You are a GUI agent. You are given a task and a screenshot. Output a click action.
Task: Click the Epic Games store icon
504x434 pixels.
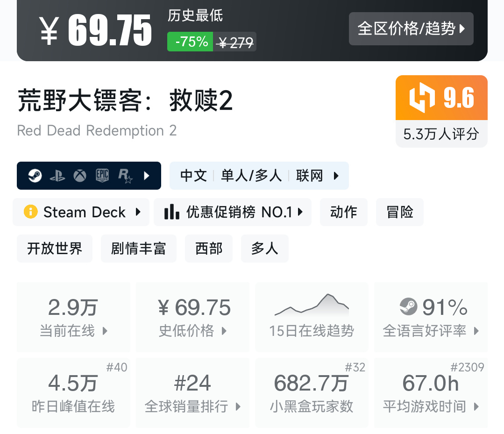[x=102, y=176]
